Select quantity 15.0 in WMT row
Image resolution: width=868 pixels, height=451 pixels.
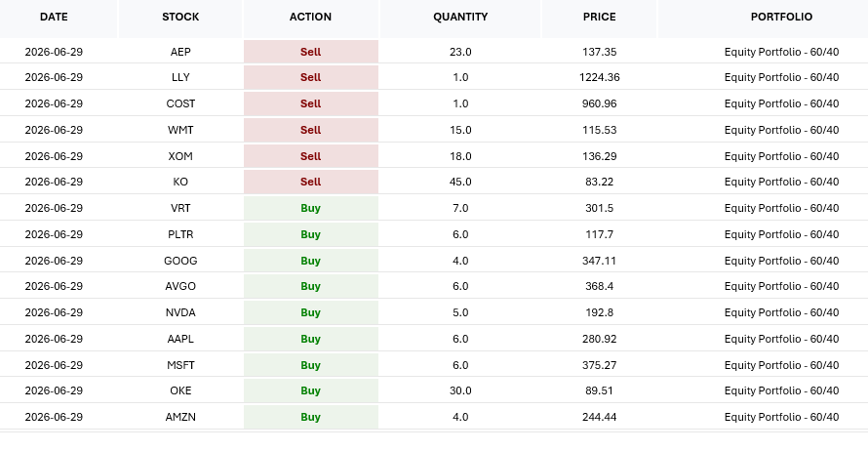click(460, 130)
